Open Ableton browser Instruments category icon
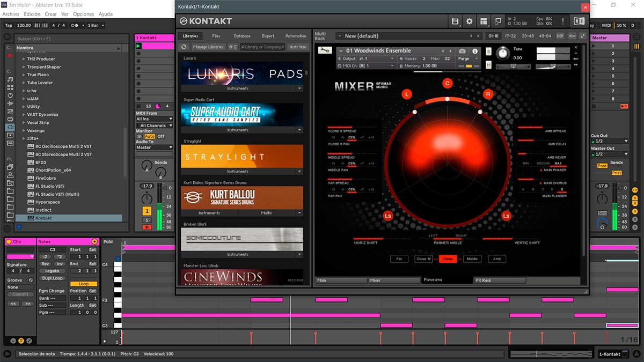This screenshot has width=644, height=362. [x=10, y=95]
